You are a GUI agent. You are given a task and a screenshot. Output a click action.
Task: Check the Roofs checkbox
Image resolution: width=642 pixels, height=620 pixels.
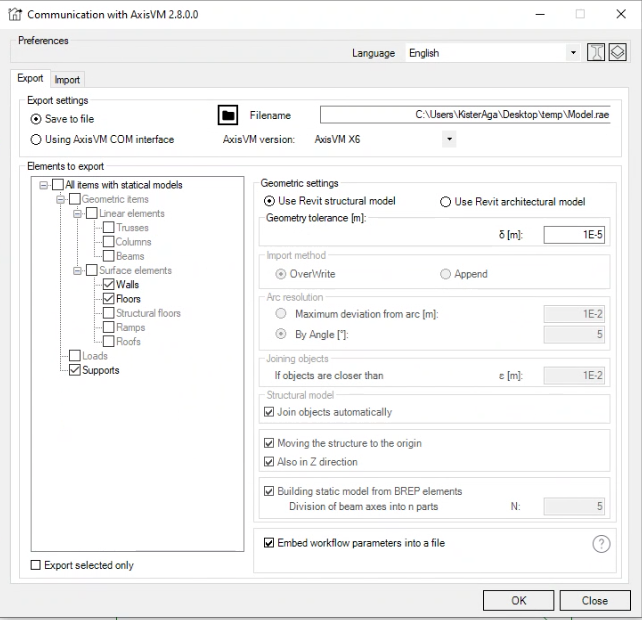coord(109,341)
